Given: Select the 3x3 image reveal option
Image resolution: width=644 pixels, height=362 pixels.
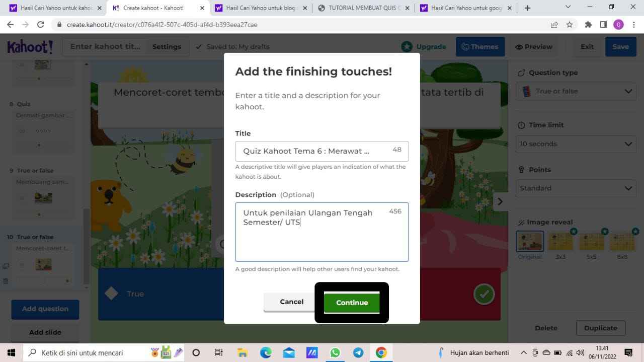Looking at the screenshot, I should [x=560, y=241].
